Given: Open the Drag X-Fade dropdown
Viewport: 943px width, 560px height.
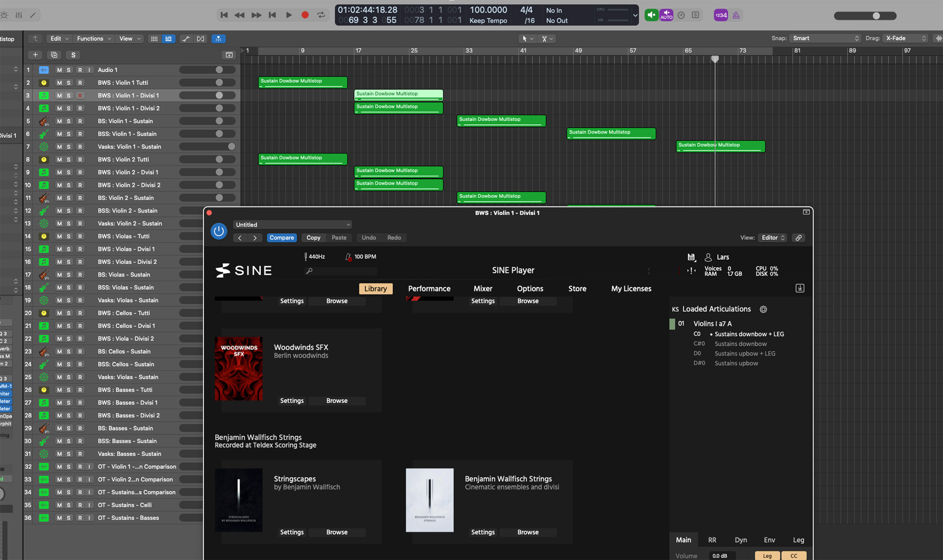Looking at the screenshot, I should (906, 38).
